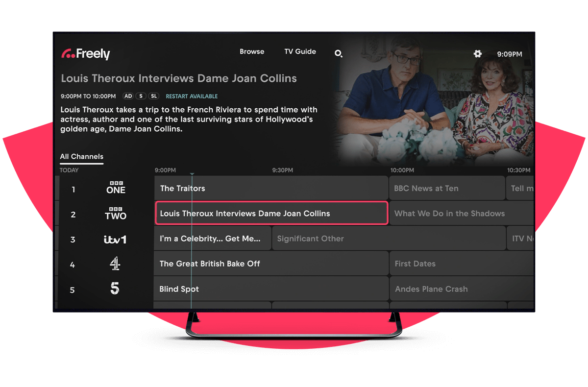
Task: Click channel number 4
Action: click(73, 265)
